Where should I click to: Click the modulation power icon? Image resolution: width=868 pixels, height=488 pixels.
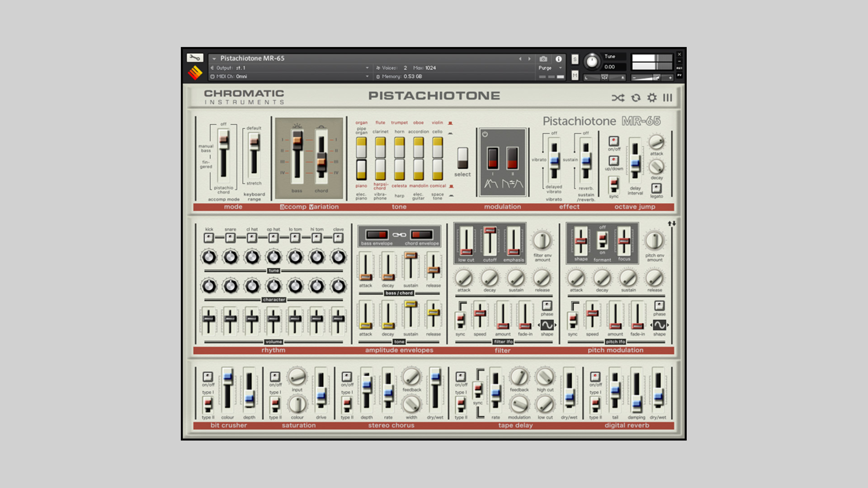485,134
